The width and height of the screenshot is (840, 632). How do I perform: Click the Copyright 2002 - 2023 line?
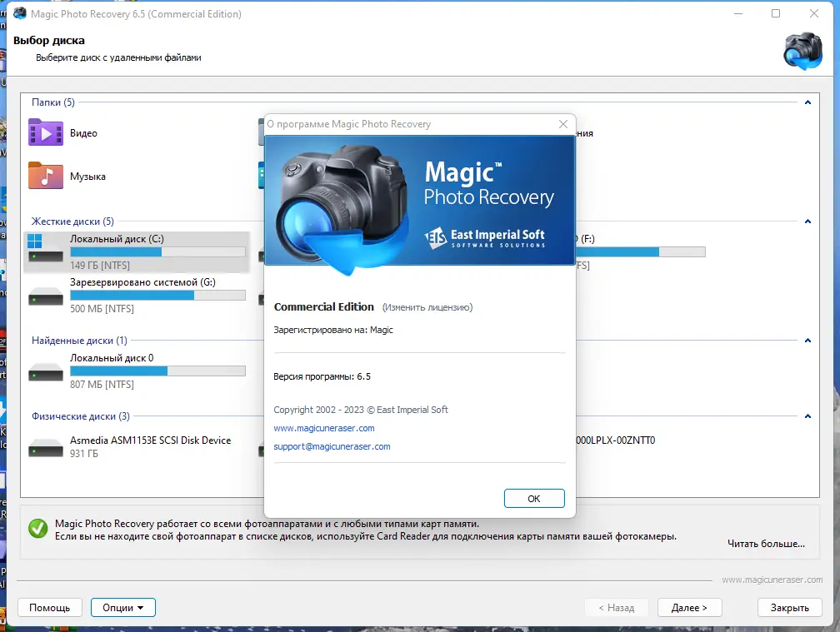tap(361, 410)
